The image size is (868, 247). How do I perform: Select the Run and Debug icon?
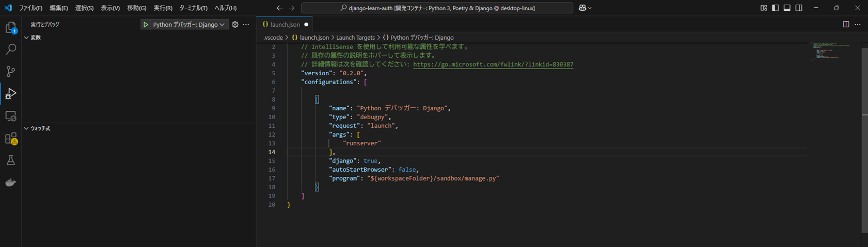(11, 94)
